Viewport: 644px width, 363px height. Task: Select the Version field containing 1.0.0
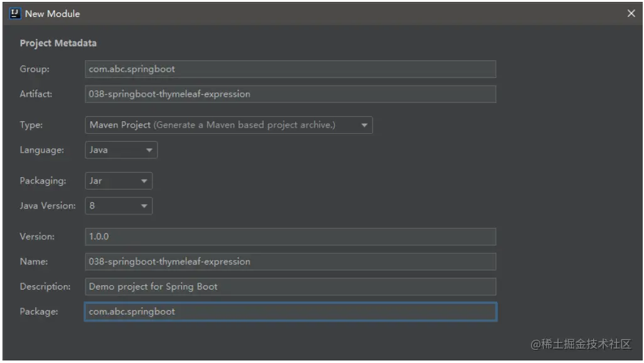(291, 237)
